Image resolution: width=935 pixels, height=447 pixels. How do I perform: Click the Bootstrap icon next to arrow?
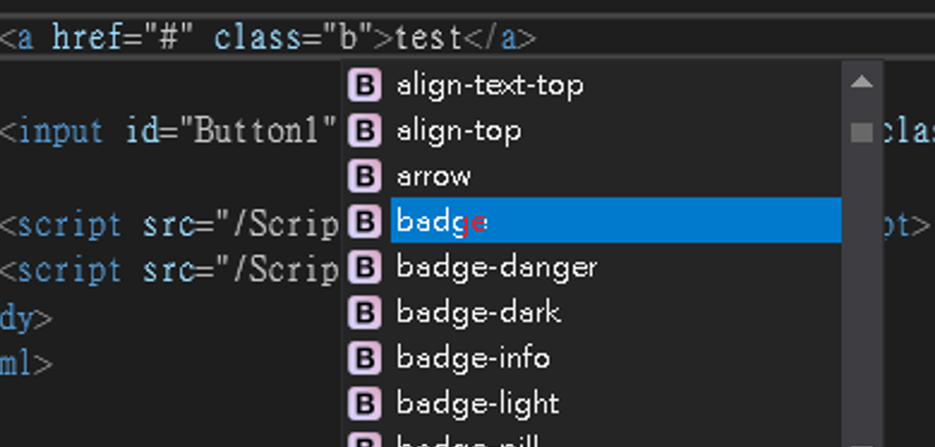coord(364,176)
